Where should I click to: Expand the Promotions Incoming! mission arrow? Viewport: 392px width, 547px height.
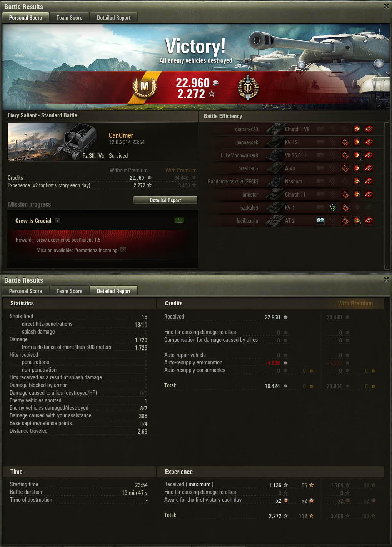[x=123, y=250]
